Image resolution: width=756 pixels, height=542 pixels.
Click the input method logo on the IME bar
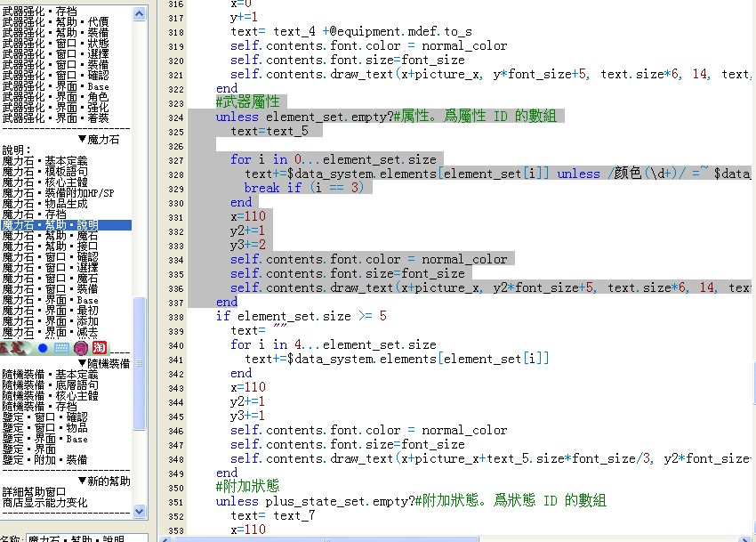click(x=13, y=348)
